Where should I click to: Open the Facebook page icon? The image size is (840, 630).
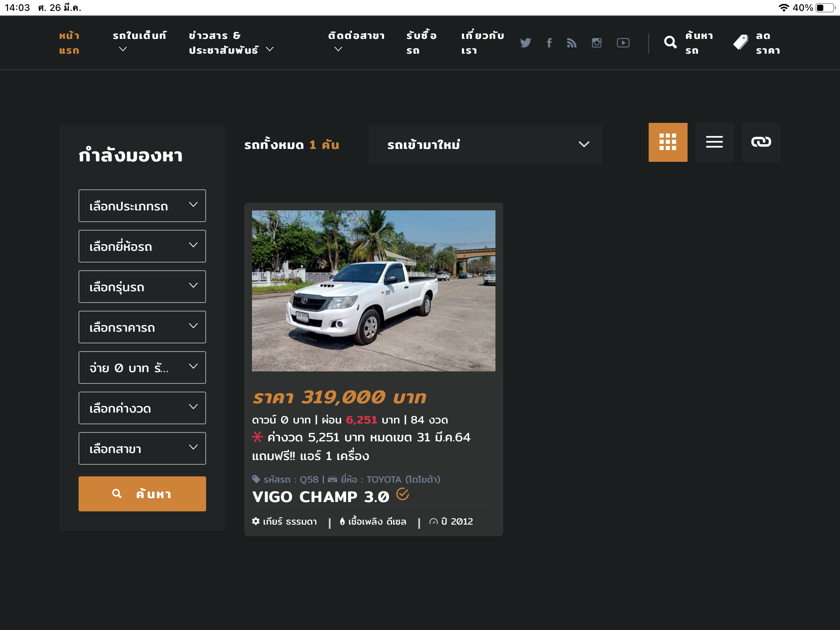pos(549,43)
